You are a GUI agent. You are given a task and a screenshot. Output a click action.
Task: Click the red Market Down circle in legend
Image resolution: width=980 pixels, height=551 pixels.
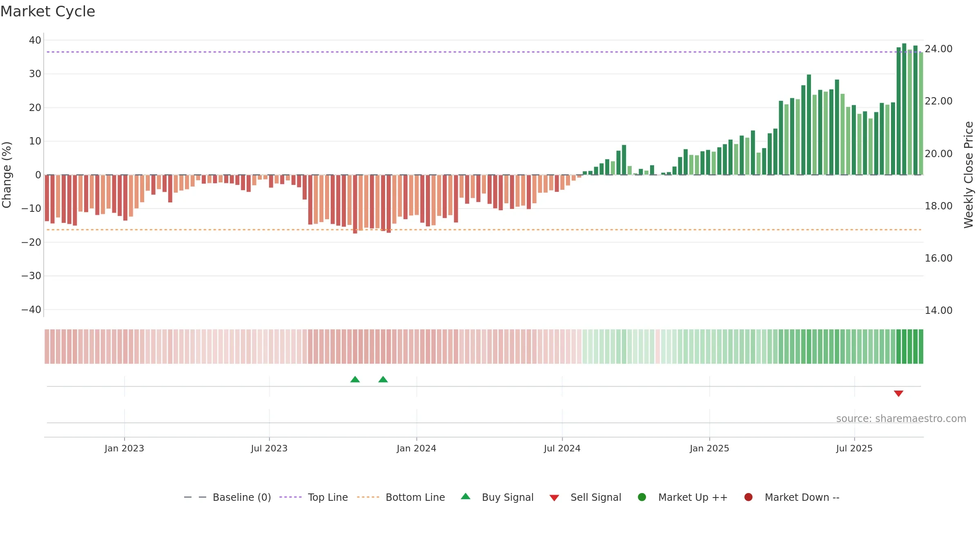tap(748, 497)
